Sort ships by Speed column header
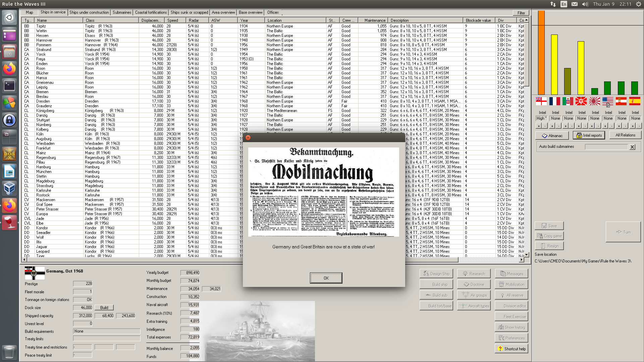Viewport: 644px width, 362px height. (176, 20)
